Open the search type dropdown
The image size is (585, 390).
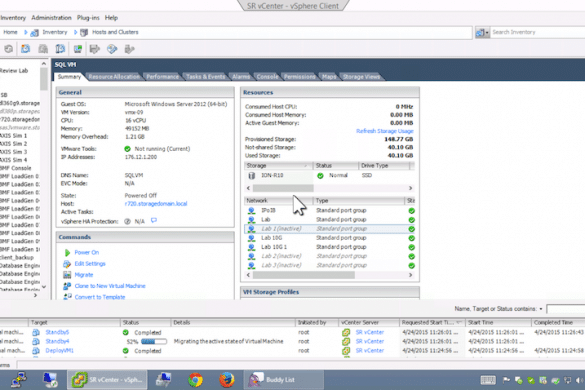point(482,32)
